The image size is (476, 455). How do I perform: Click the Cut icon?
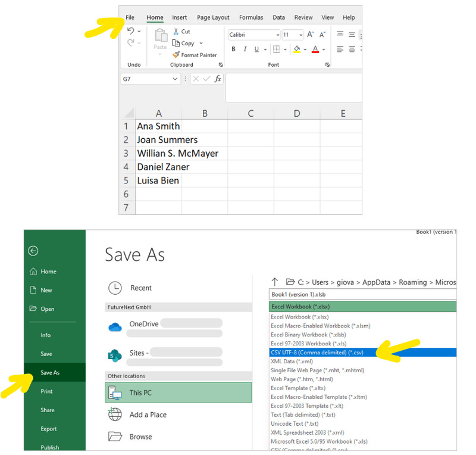[x=177, y=32]
